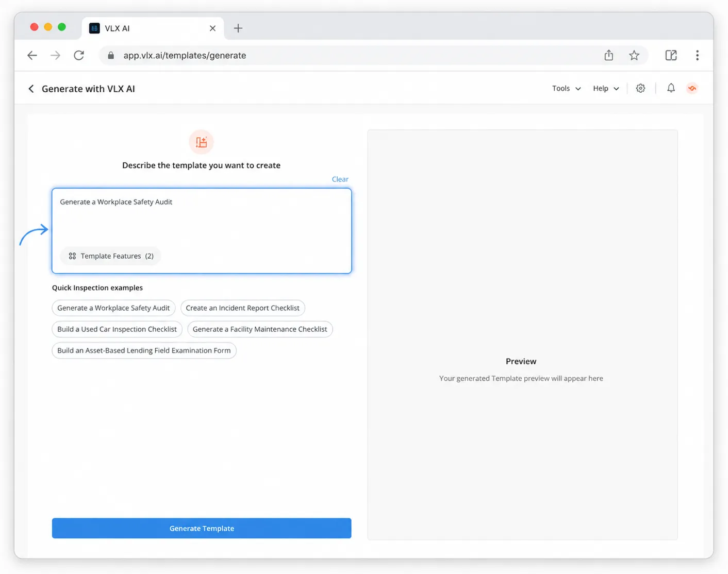
Task: Expand the Tools dropdown menu
Action: click(x=566, y=88)
